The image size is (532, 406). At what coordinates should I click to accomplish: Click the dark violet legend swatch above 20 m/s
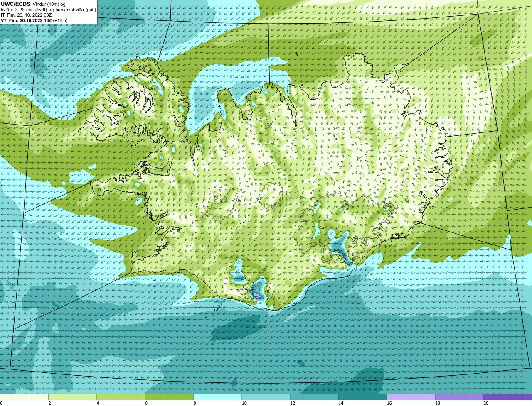point(508,397)
